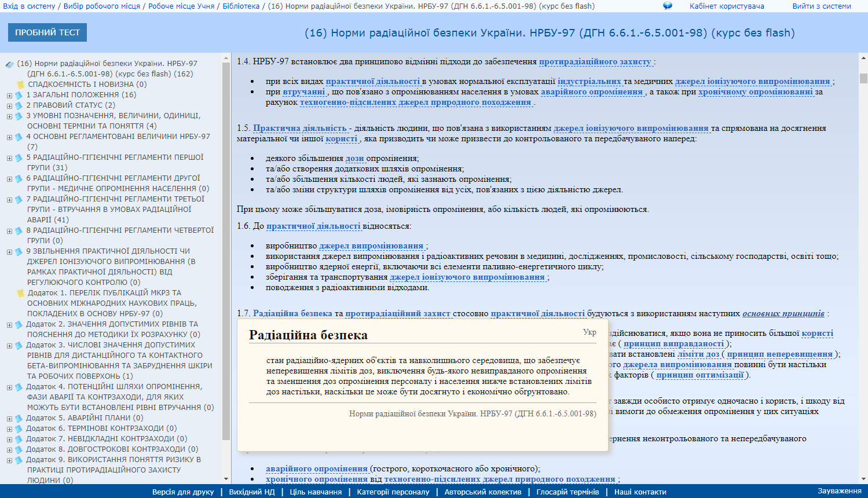Click протирадіаційного захисту link in 1.4
Viewport: 868px width, 498px height.
point(595,61)
